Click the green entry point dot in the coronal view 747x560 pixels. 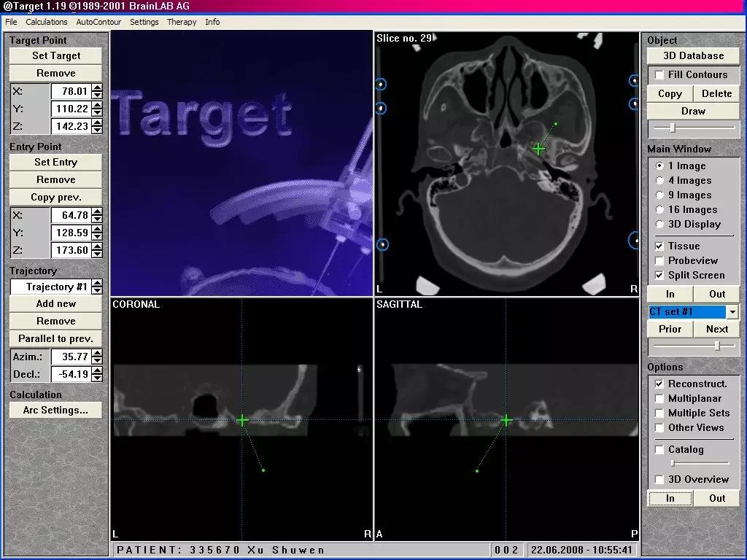click(263, 470)
